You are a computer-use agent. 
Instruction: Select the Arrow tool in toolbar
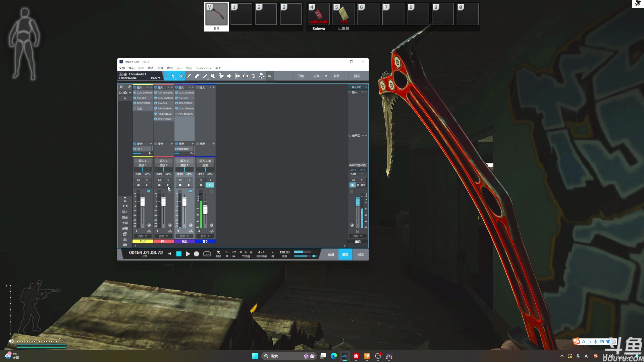[x=173, y=76]
